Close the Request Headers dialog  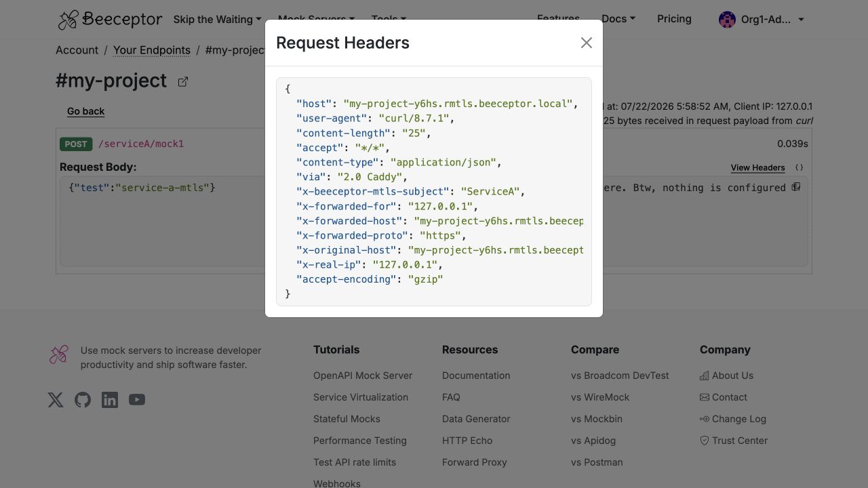(587, 43)
